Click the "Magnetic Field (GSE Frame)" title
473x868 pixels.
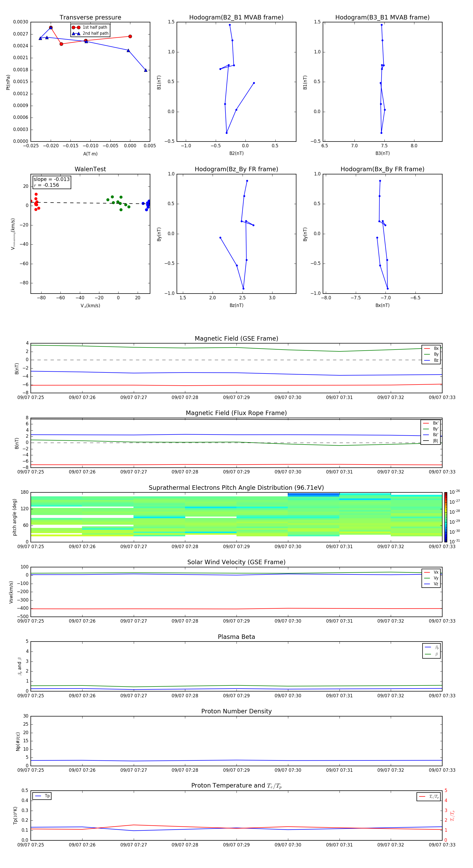point(236,339)
